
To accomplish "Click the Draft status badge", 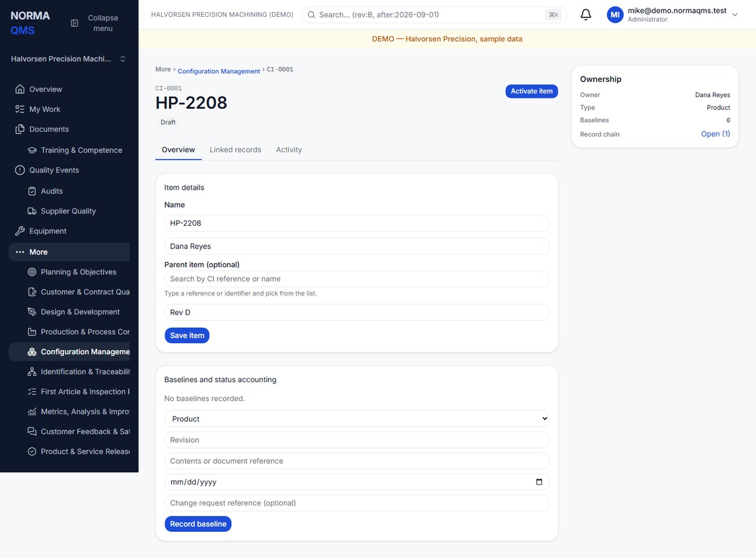I will 168,122.
